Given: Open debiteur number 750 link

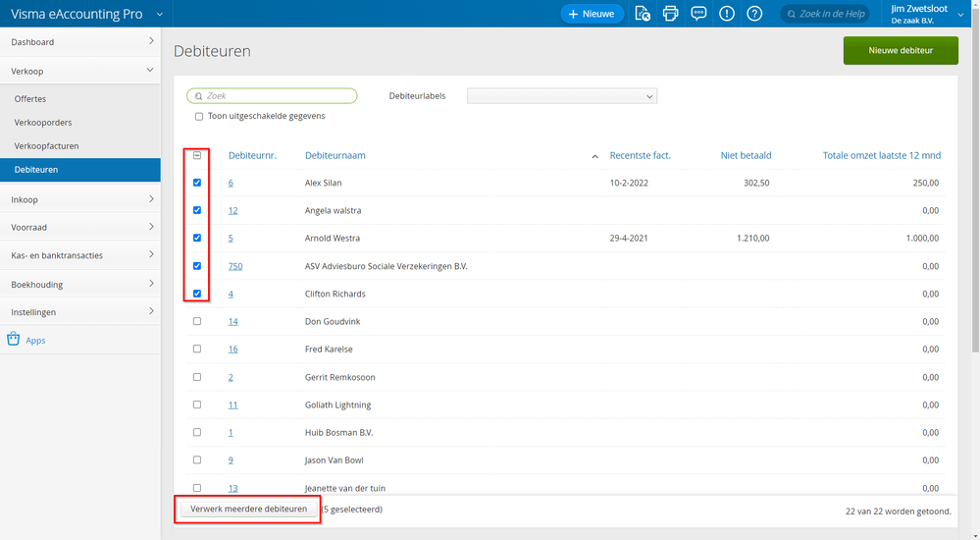Looking at the screenshot, I should [235, 266].
